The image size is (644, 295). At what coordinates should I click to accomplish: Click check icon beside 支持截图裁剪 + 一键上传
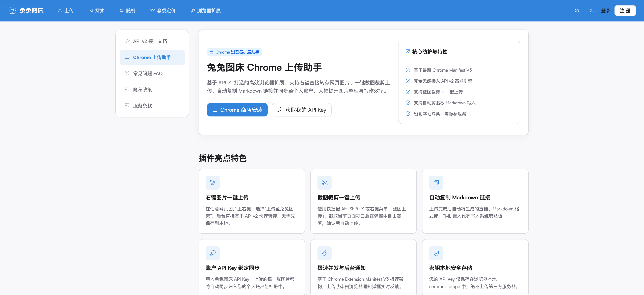pos(408,92)
